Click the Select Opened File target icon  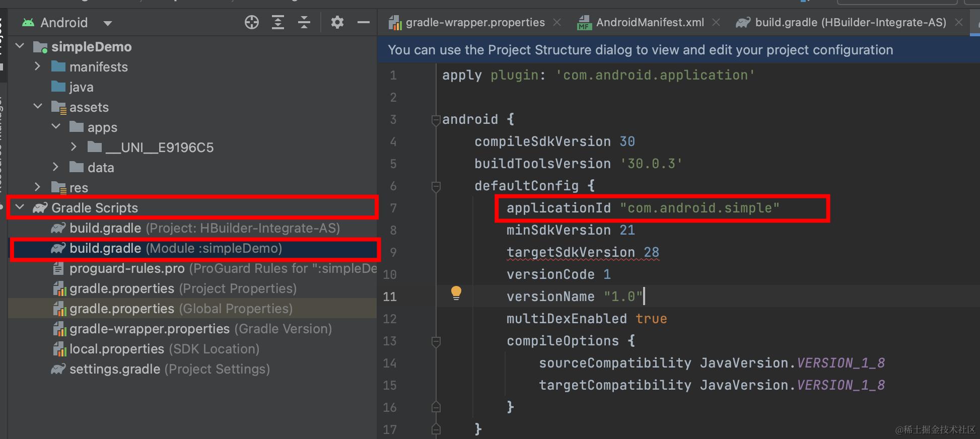pyautogui.click(x=251, y=22)
